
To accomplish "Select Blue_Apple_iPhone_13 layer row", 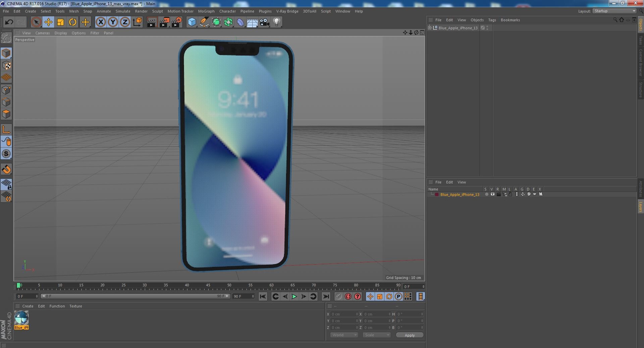I will point(460,194).
